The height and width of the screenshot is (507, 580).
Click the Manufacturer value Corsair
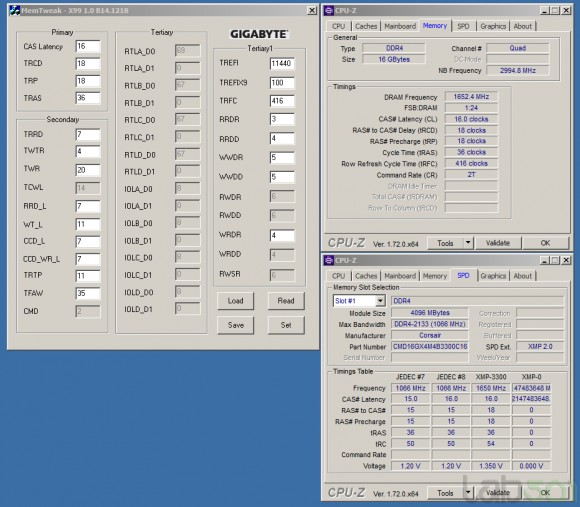click(x=430, y=335)
